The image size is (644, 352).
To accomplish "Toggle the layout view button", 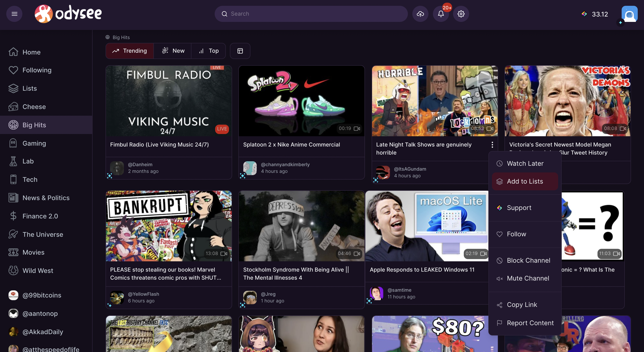I will (240, 51).
